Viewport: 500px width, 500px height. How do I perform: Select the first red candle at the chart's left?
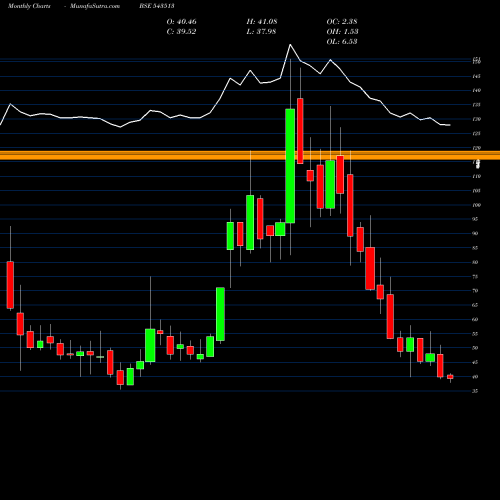(x=10, y=285)
